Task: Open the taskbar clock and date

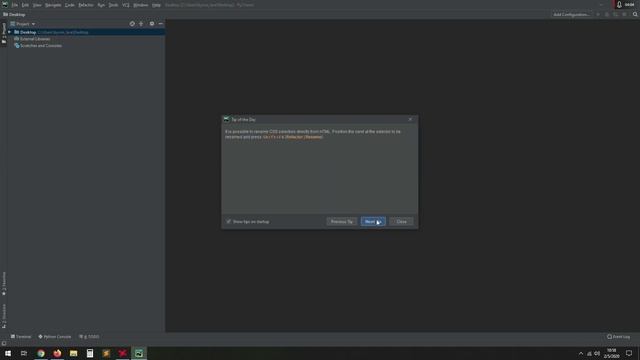Action: (611, 353)
